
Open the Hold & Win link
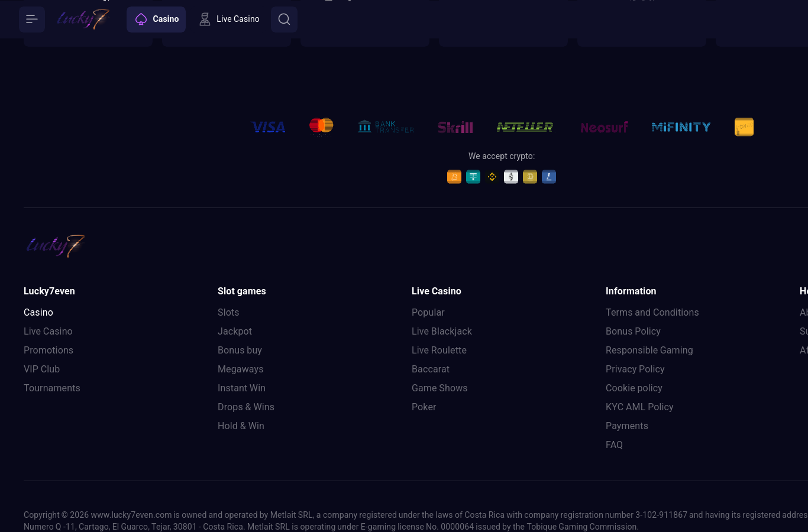click(241, 426)
